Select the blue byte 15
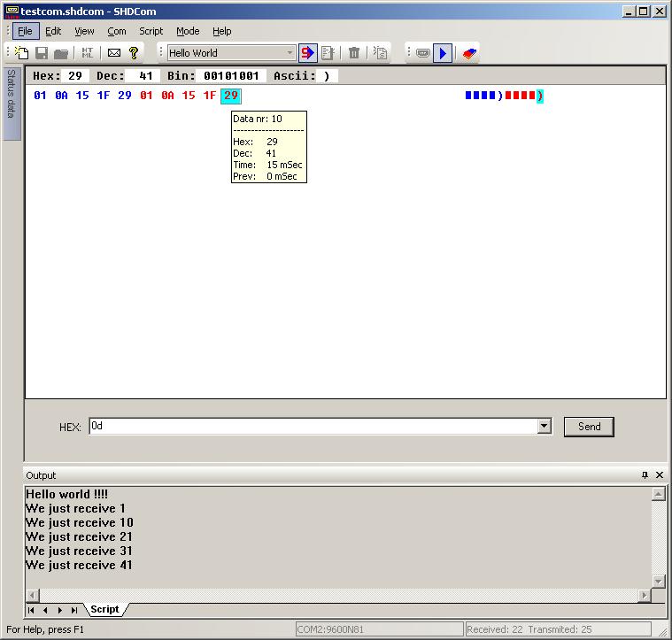 (82, 96)
